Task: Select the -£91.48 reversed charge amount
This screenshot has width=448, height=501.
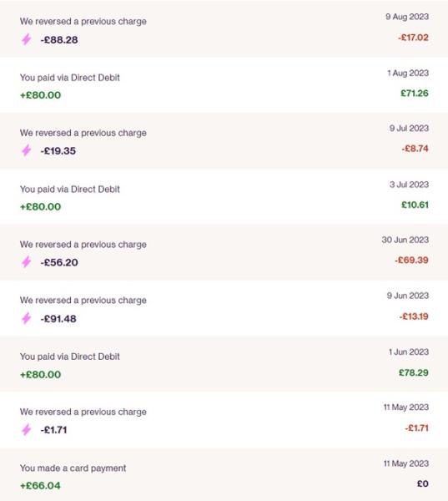Action: 58,319
